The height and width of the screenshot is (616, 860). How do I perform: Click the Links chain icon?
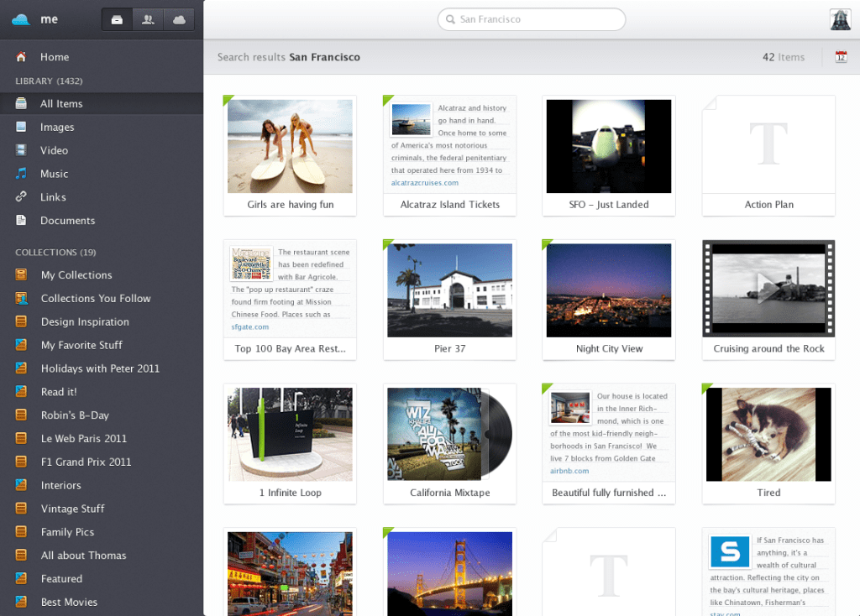tap(22, 197)
